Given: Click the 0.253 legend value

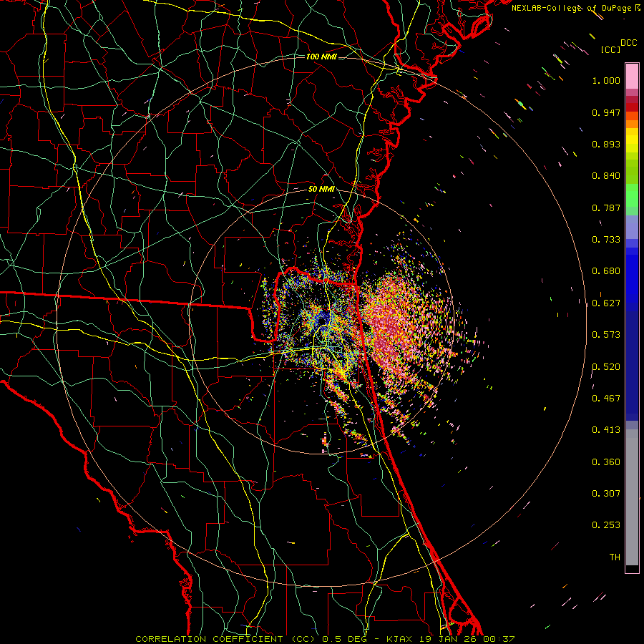Looking at the screenshot, I should 606,525.
